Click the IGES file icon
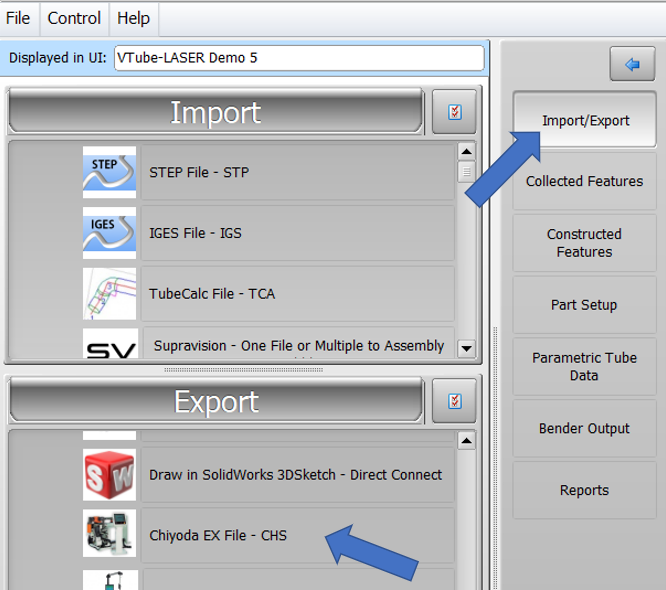The image size is (666, 590). point(109,233)
